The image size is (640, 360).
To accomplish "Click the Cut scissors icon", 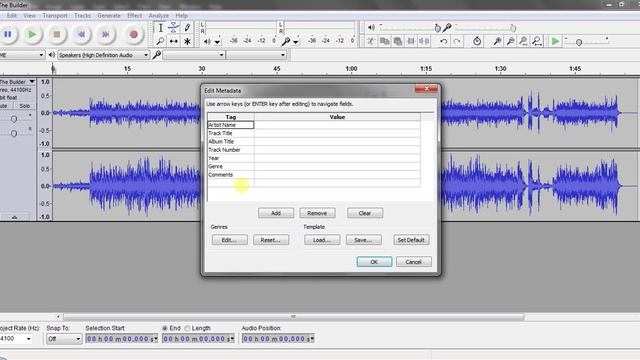I will [371, 41].
